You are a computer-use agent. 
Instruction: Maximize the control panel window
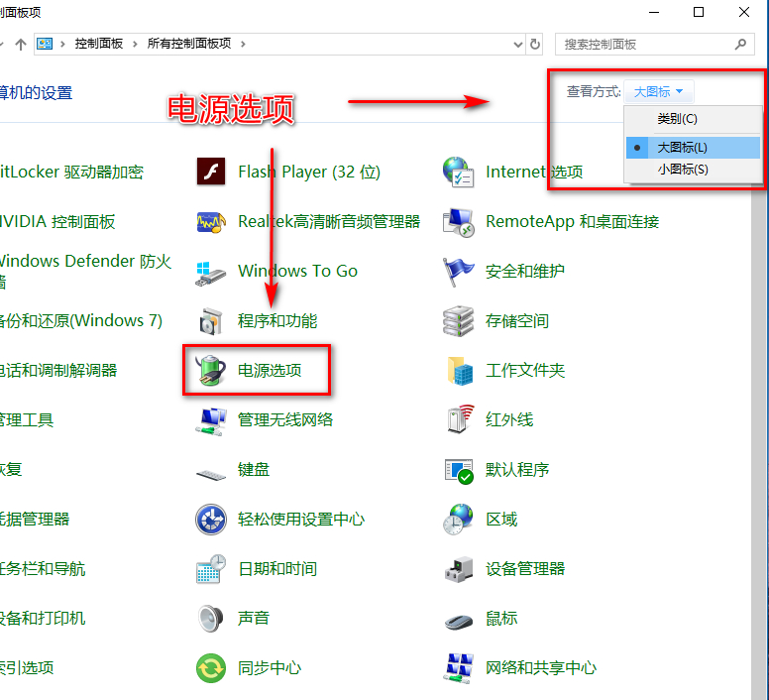tap(699, 12)
